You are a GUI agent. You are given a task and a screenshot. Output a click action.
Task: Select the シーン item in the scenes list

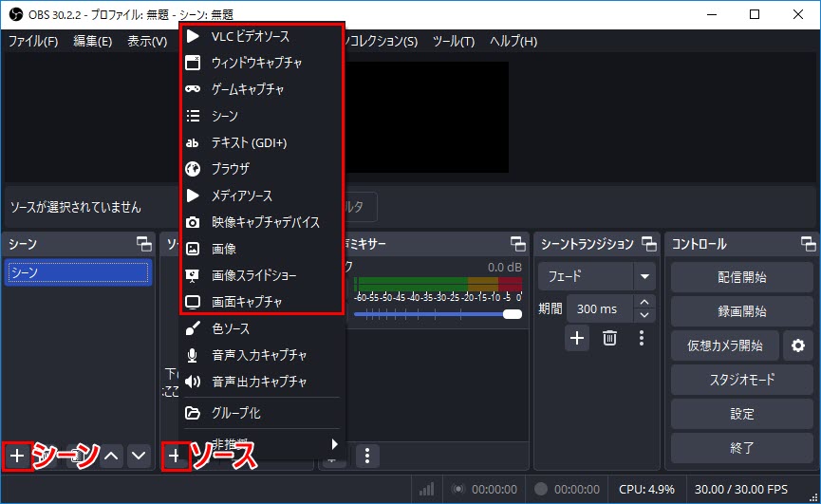pos(78,272)
